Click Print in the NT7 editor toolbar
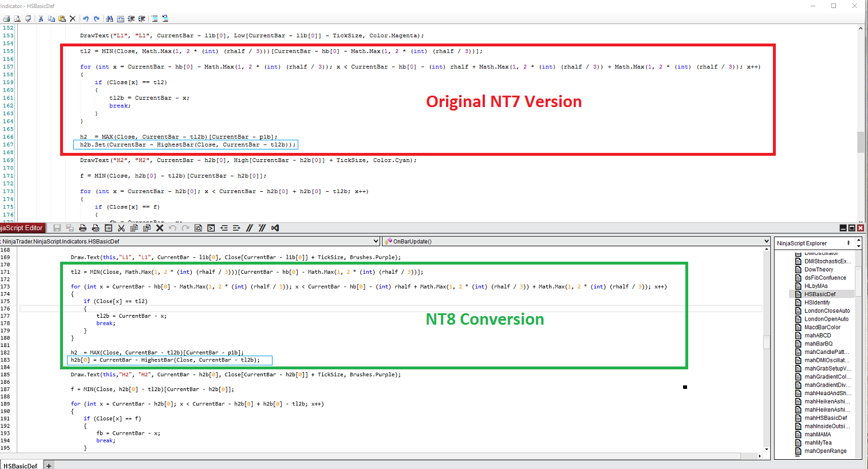This screenshot has height=469, width=868. [6, 19]
